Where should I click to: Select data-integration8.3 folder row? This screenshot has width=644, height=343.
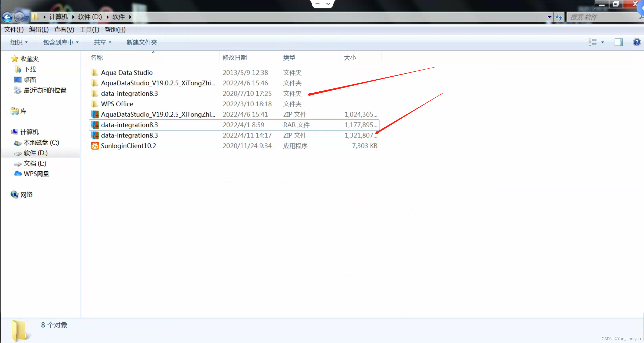234,94
